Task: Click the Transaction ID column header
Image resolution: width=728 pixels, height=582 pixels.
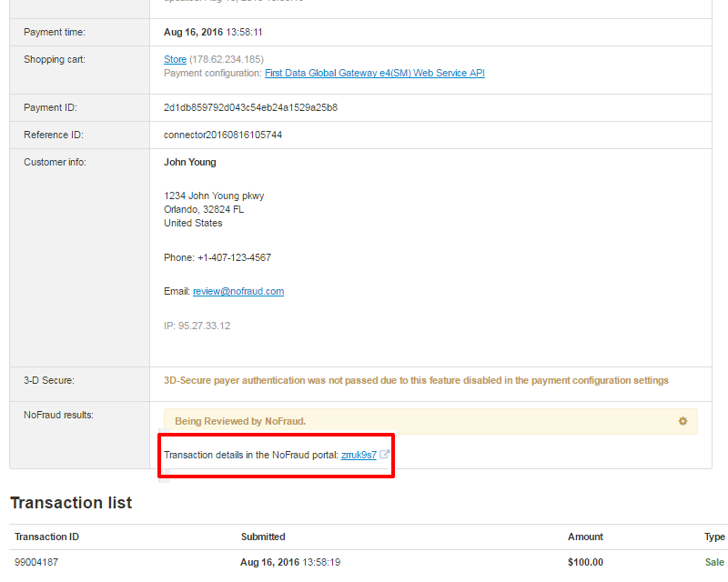Action: point(46,537)
